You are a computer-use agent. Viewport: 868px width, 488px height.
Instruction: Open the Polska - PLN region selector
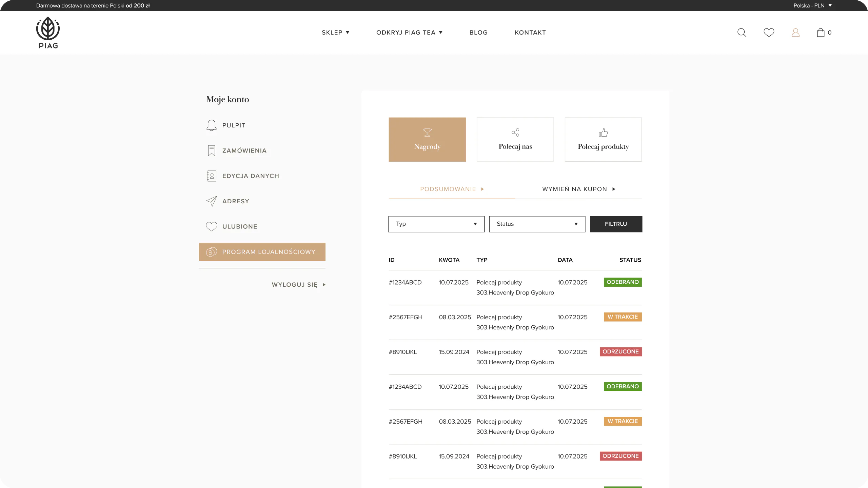click(x=812, y=5)
